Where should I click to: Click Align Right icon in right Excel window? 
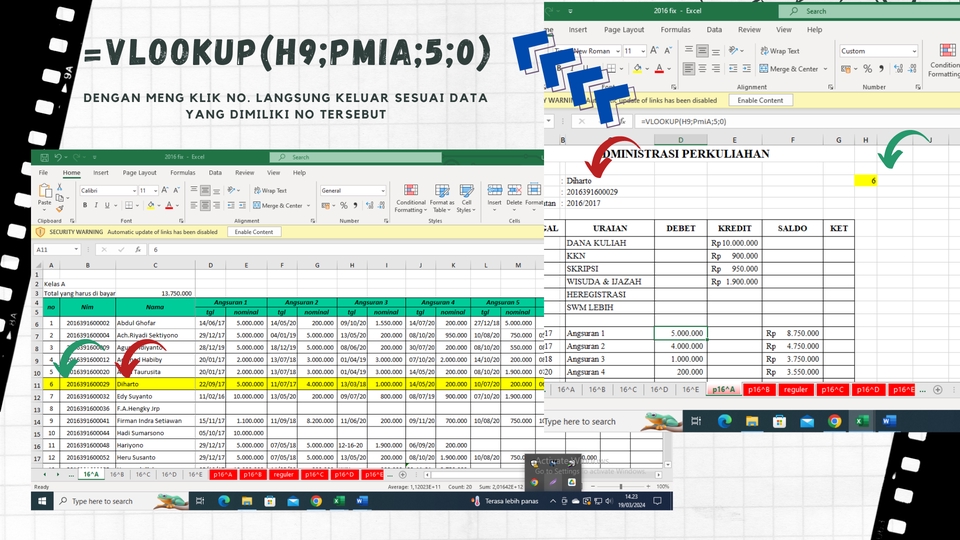point(716,69)
